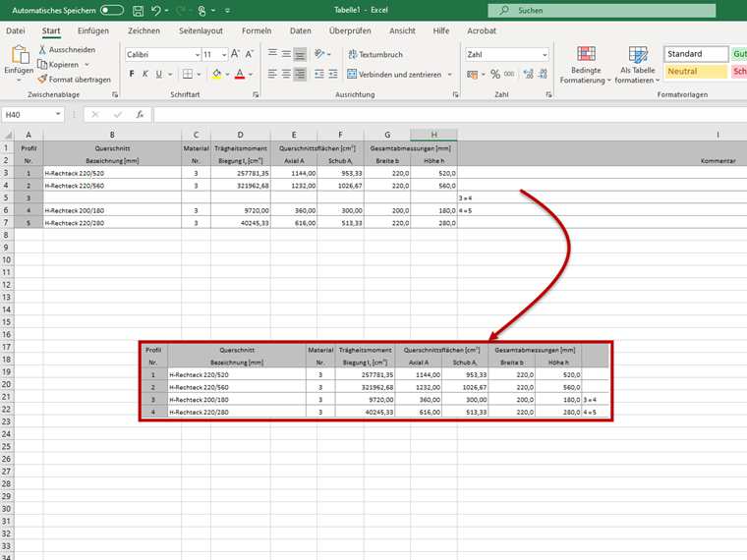Image resolution: width=747 pixels, height=560 pixels.
Task: Click the cell borders icon
Action: 188,74
